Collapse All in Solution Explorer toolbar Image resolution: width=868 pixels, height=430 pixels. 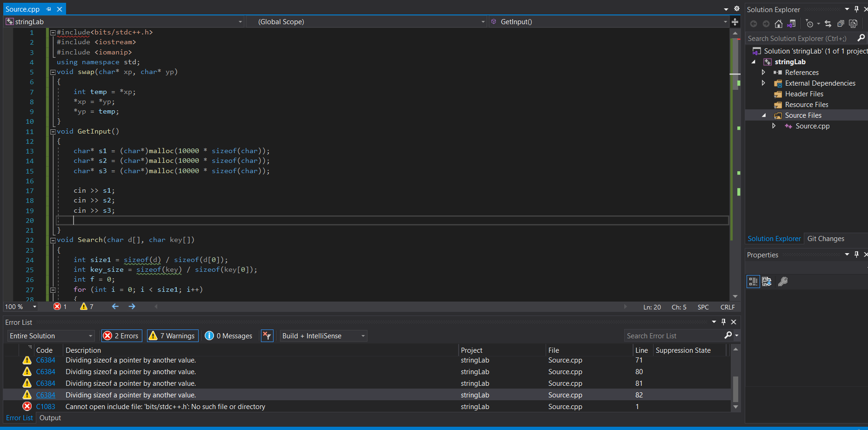click(x=841, y=24)
